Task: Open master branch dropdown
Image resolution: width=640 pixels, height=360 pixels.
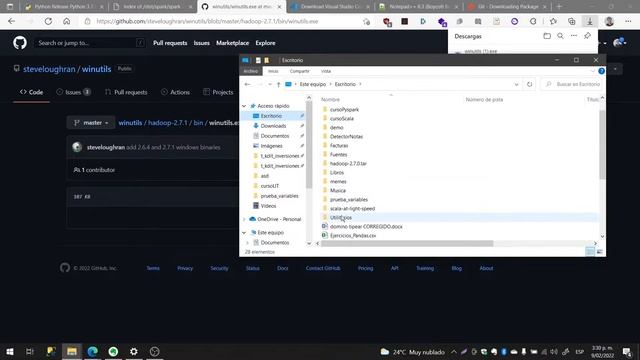Action: pyautogui.click(x=91, y=122)
